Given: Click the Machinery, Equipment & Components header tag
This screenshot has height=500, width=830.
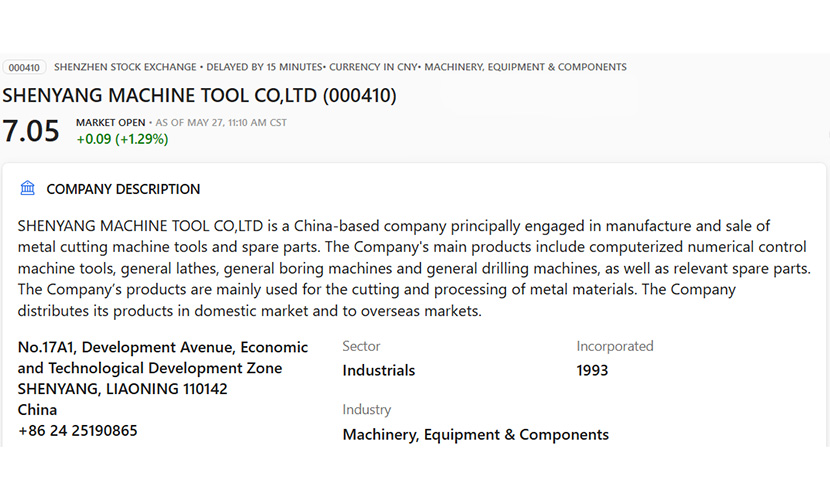Looking at the screenshot, I should tap(525, 67).
